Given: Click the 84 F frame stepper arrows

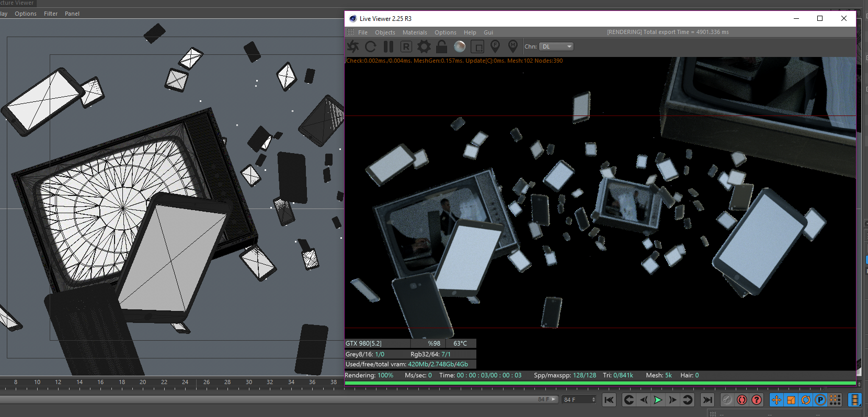Looking at the screenshot, I should tap(593, 400).
